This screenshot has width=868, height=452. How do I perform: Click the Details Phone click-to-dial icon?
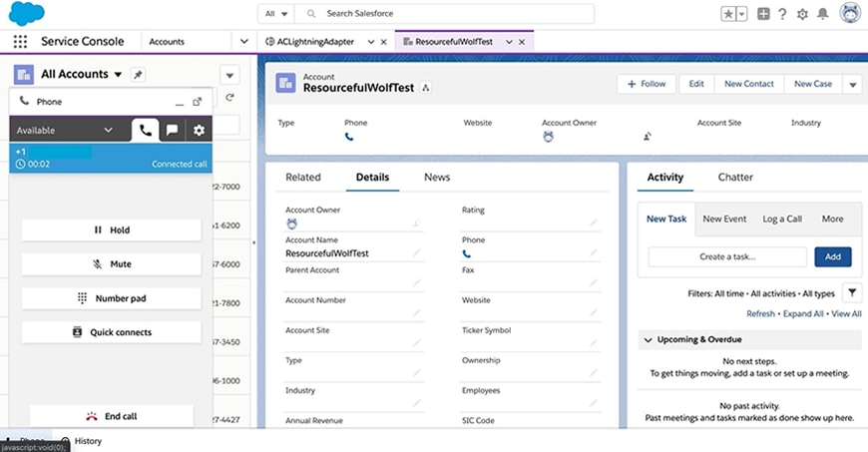click(x=467, y=253)
